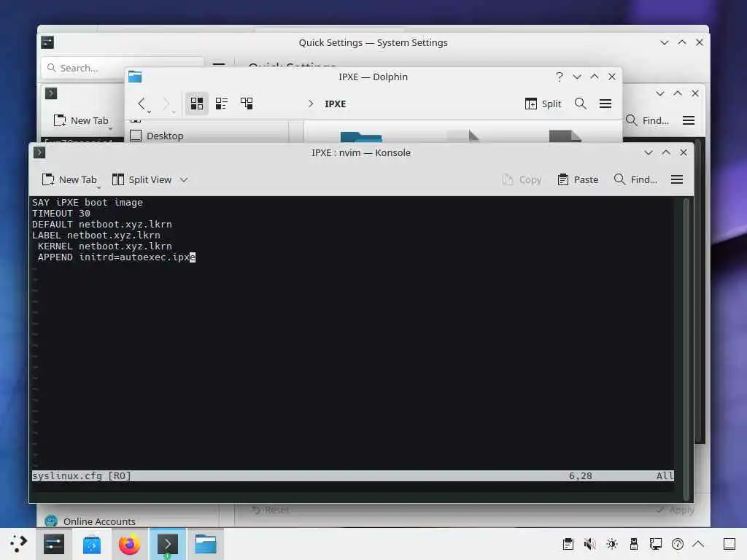Click Show Desktop in taskbar corner
747x560 pixels.
click(x=729, y=544)
